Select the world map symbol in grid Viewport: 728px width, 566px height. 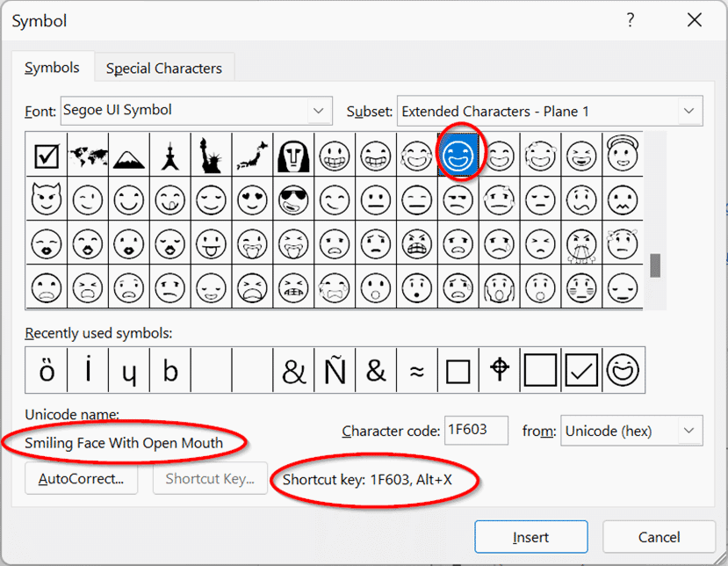pos(87,156)
